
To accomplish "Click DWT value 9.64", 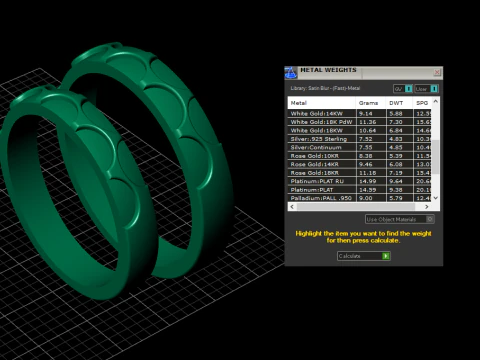I will click(396, 181).
